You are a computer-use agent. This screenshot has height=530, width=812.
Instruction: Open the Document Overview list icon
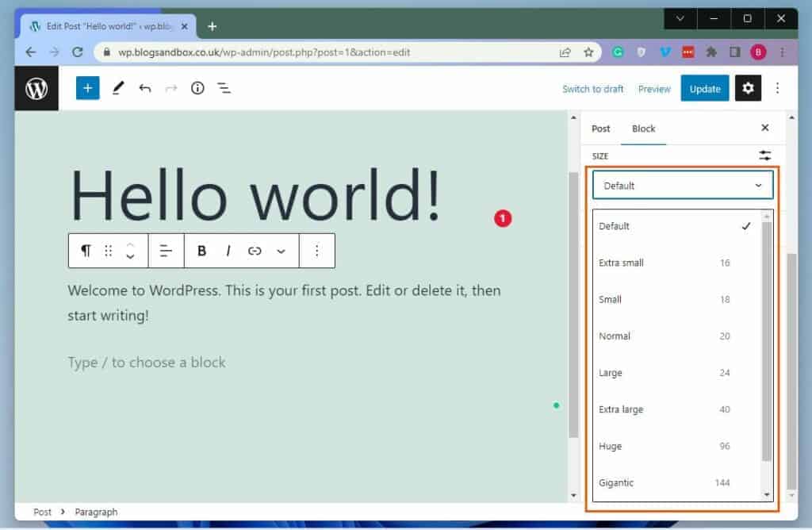(224, 88)
